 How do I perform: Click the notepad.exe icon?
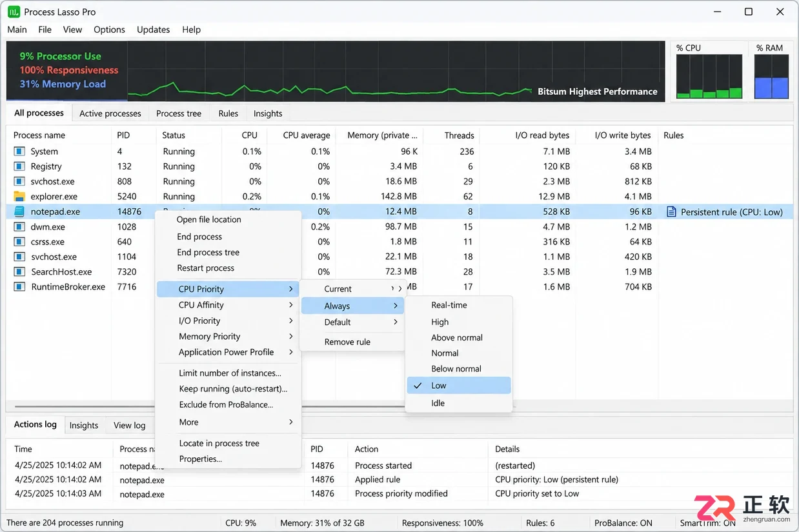[x=19, y=212]
